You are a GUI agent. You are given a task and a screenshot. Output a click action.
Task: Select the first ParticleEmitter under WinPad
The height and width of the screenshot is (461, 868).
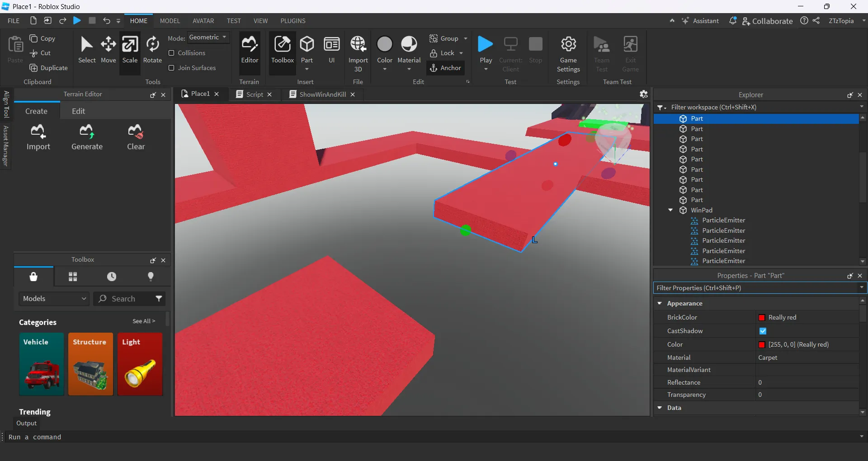click(723, 220)
